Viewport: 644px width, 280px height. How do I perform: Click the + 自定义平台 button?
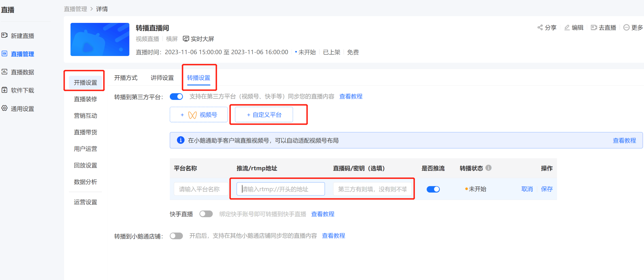[264, 115]
